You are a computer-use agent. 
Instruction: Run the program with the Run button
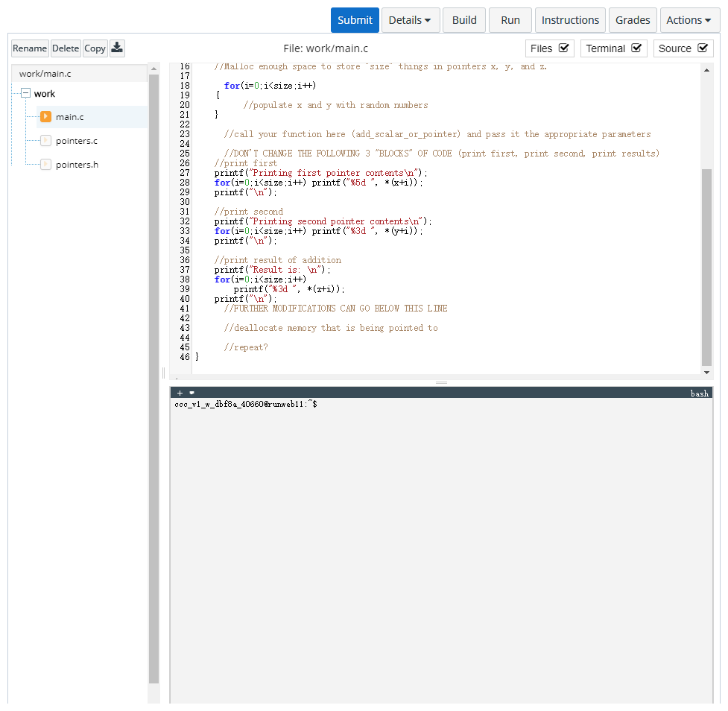510,20
